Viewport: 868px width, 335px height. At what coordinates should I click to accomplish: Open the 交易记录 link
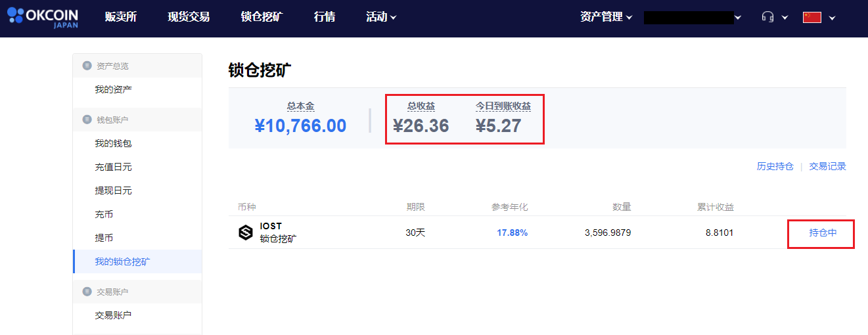[x=827, y=167]
